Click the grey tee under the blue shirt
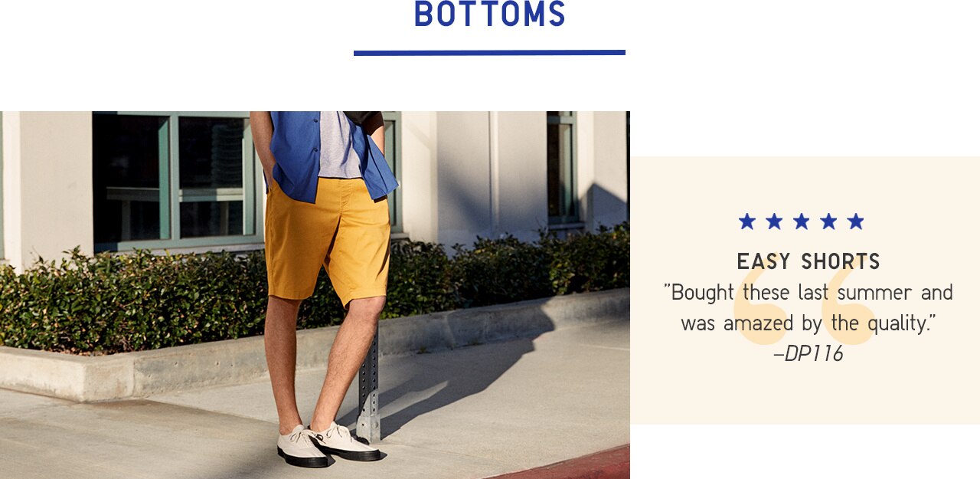The image size is (980, 479). 341,144
